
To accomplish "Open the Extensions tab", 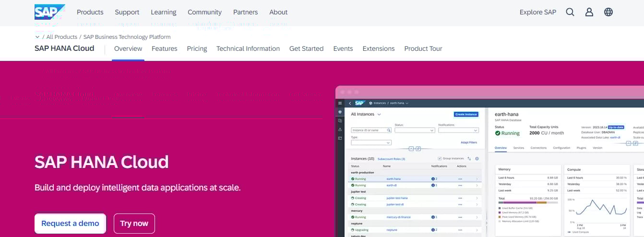I will click(x=379, y=48).
